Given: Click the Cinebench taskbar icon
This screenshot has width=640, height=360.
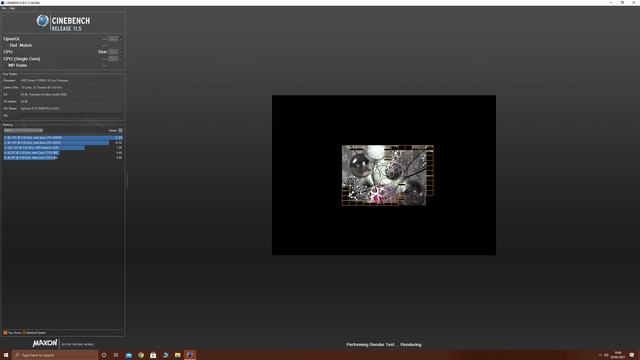Looking at the screenshot, I should pos(190,355).
